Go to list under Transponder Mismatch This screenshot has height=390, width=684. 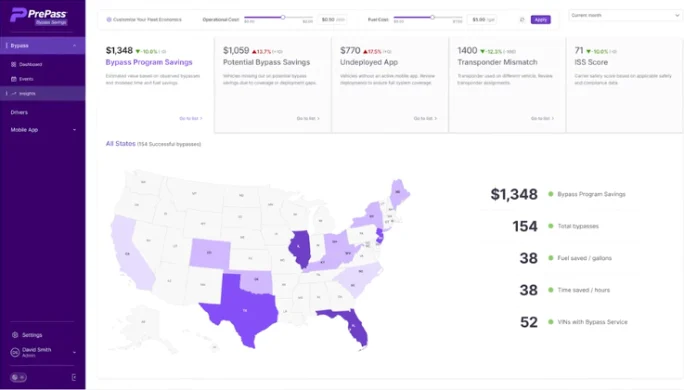tap(543, 118)
